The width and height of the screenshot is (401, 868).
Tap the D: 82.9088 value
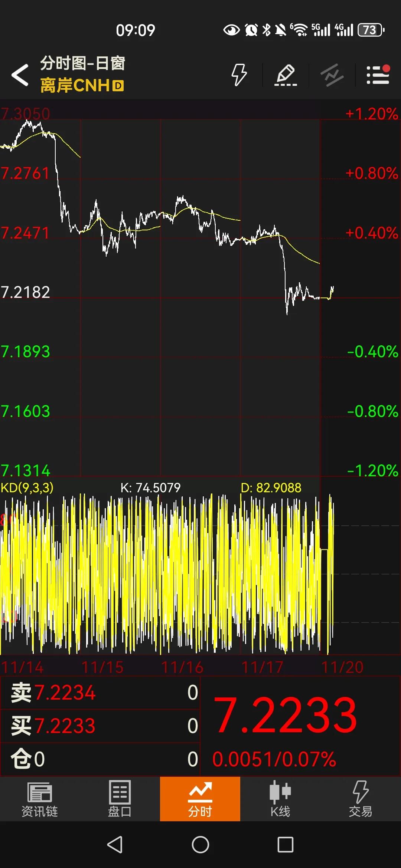coord(271,487)
